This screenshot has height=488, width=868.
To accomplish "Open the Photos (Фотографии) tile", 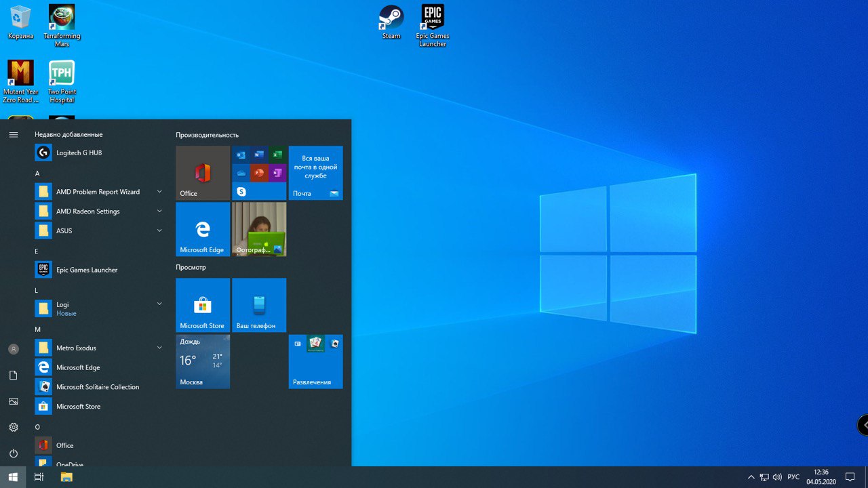I will [259, 229].
